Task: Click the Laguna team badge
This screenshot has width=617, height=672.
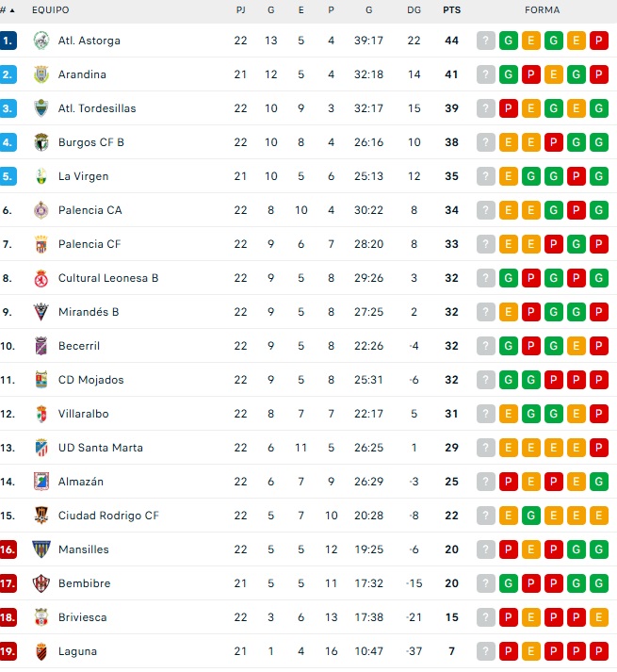Action: point(40,651)
